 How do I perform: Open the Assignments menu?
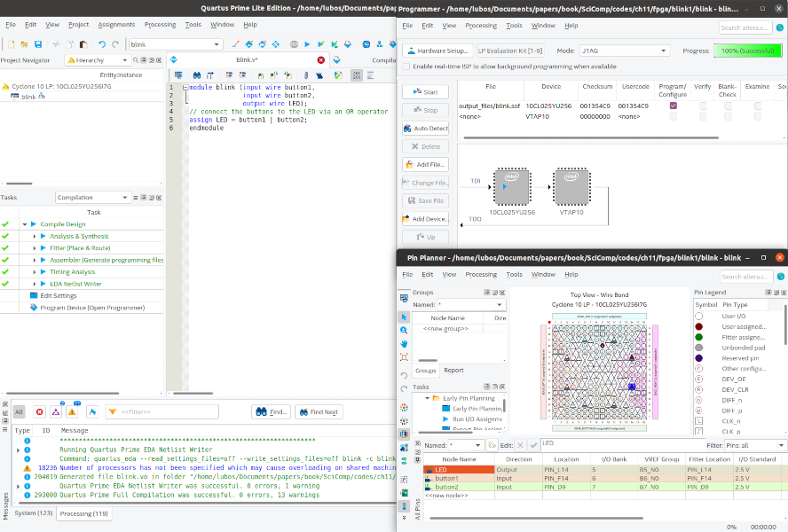116,25
